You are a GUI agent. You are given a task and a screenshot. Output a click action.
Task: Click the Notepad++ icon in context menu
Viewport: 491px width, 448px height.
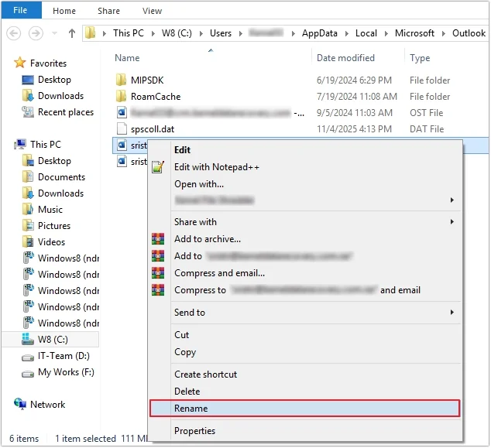pyautogui.click(x=158, y=167)
